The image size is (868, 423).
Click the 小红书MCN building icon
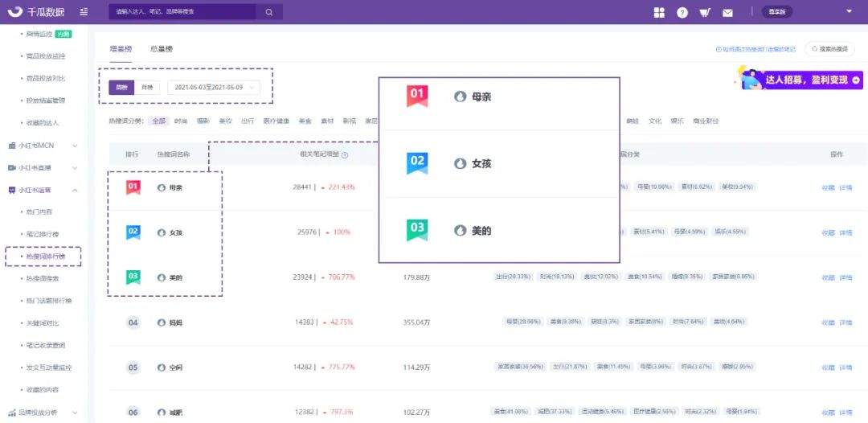click(11, 146)
